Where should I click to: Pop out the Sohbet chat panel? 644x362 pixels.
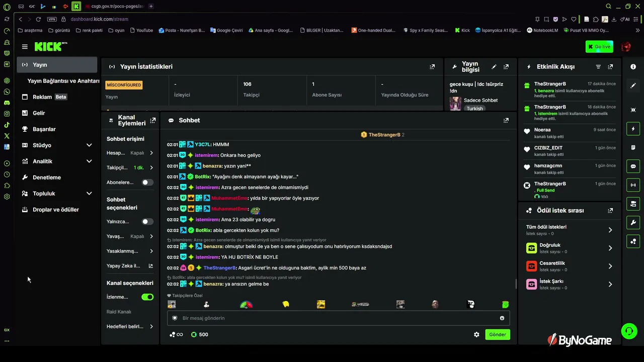[506, 120]
